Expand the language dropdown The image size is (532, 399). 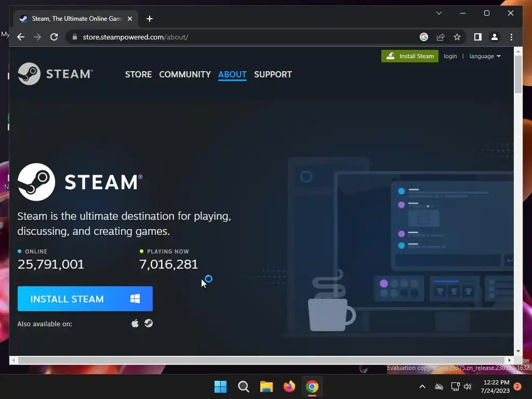(x=485, y=56)
